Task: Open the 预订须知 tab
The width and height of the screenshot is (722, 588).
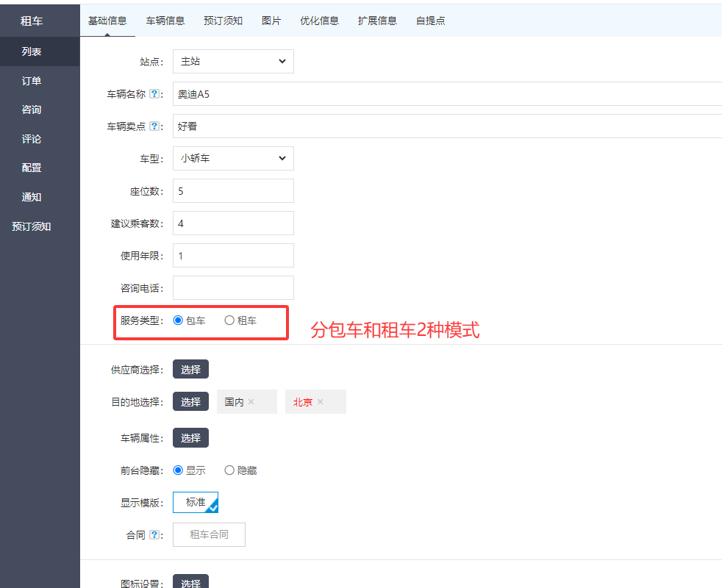Action: pyautogui.click(x=223, y=21)
